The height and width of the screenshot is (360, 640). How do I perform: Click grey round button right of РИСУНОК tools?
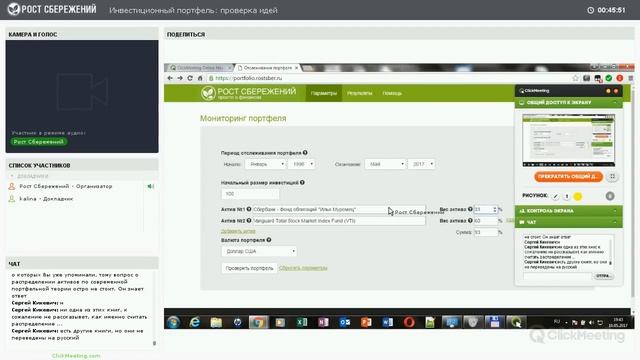click(610, 196)
